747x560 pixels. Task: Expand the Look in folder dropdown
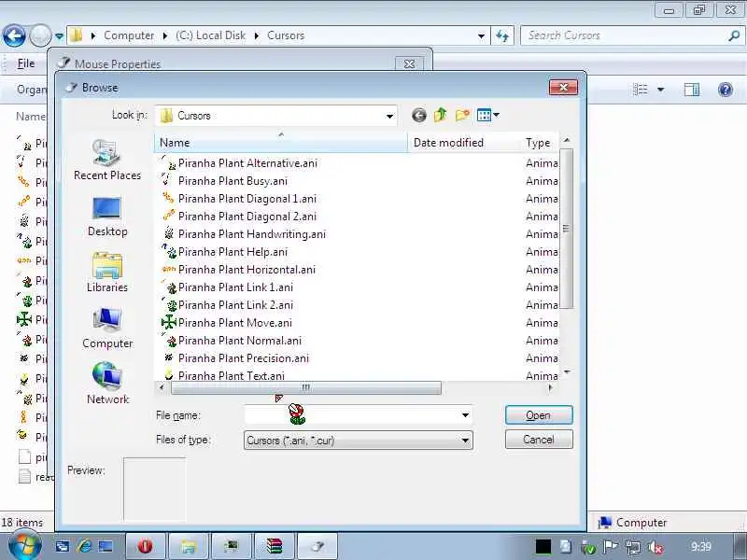click(x=389, y=116)
